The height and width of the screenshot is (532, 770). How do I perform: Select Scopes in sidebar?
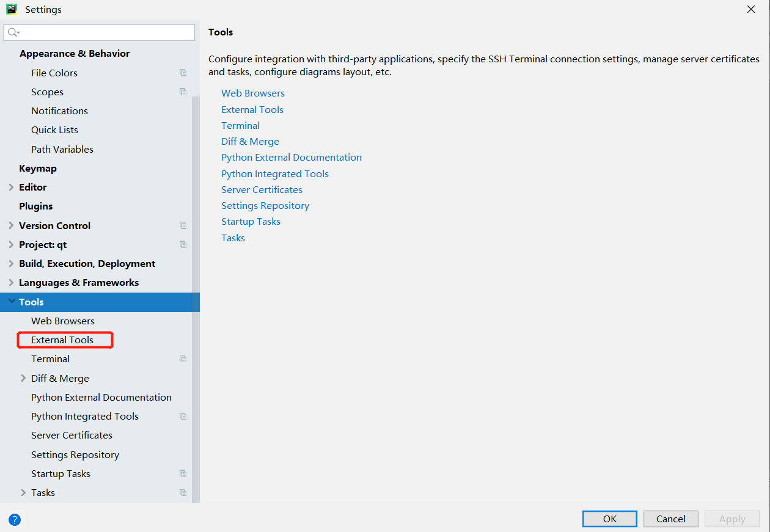[x=47, y=92]
